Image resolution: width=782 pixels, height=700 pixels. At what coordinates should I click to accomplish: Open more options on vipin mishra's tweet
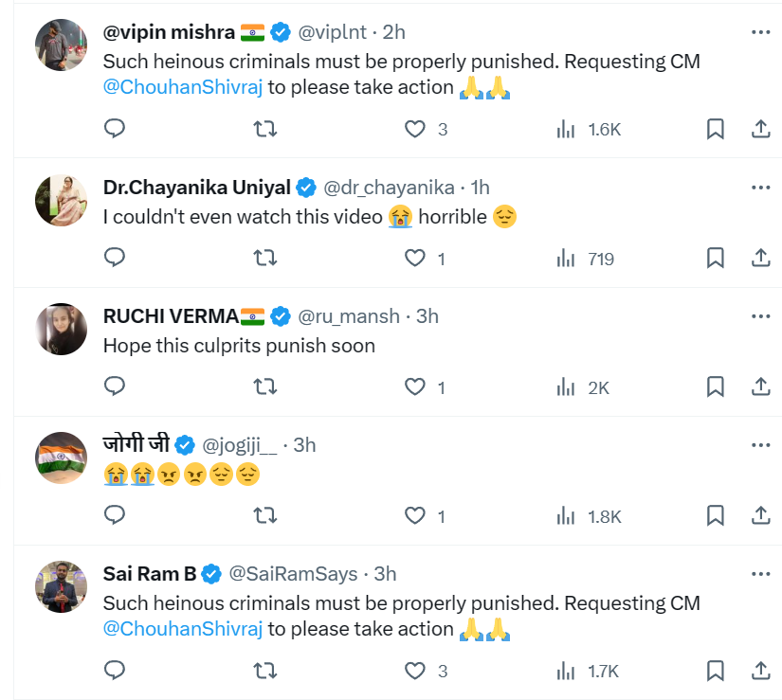click(x=760, y=32)
